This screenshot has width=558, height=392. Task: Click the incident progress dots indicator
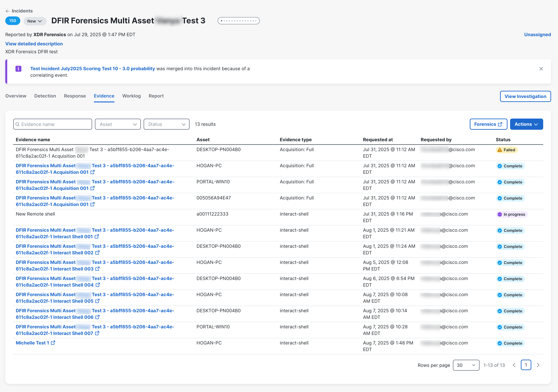pos(238,21)
